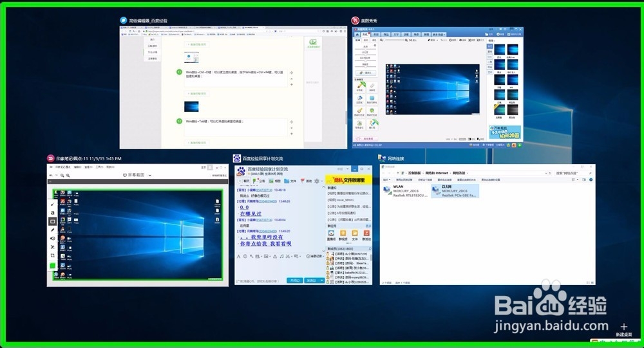644x348 pixels.
Task: Open the green color swatch in Skitch
Action: [x=53, y=266]
